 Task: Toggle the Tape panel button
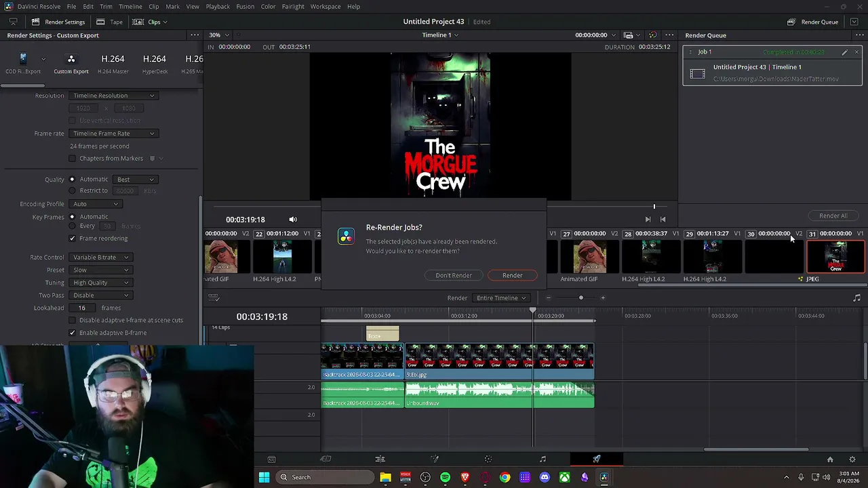(109, 22)
